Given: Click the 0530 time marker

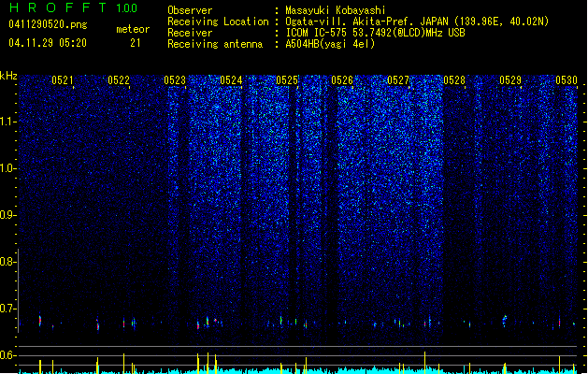Looking at the screenshot, I should tap(566, 80).
